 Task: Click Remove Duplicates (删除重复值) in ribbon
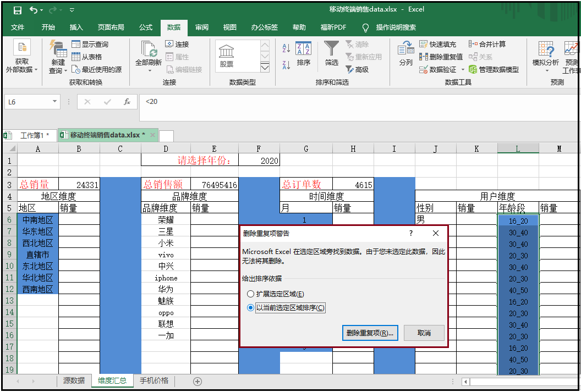coord(441,57)
